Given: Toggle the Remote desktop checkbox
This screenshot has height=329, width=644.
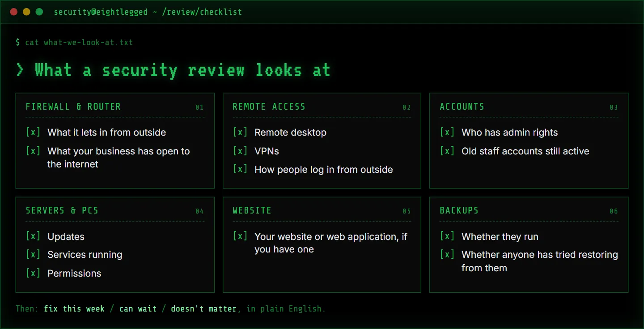Looking at the screenshot, I should pyautogui.click(x=240, y=132).
